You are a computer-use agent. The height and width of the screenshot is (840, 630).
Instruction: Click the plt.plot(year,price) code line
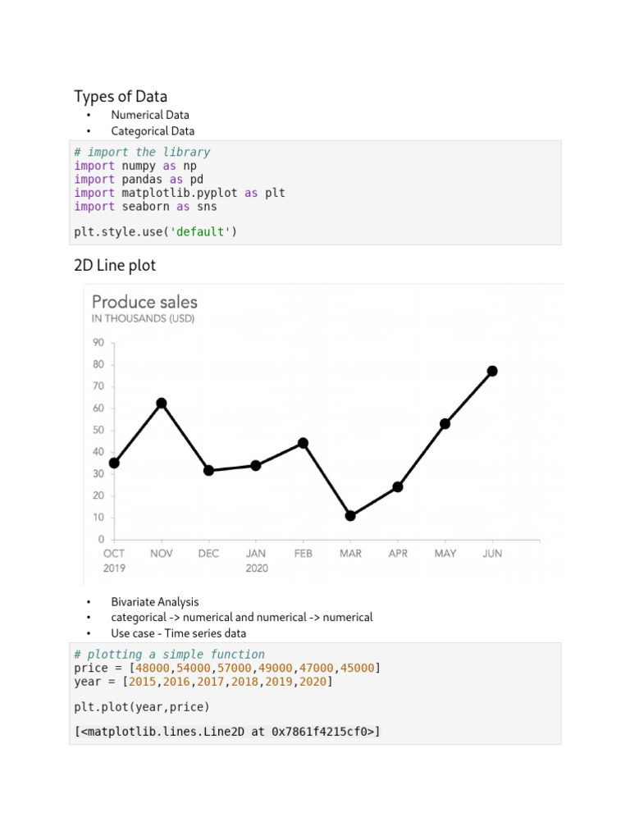(x=141, y=706)
